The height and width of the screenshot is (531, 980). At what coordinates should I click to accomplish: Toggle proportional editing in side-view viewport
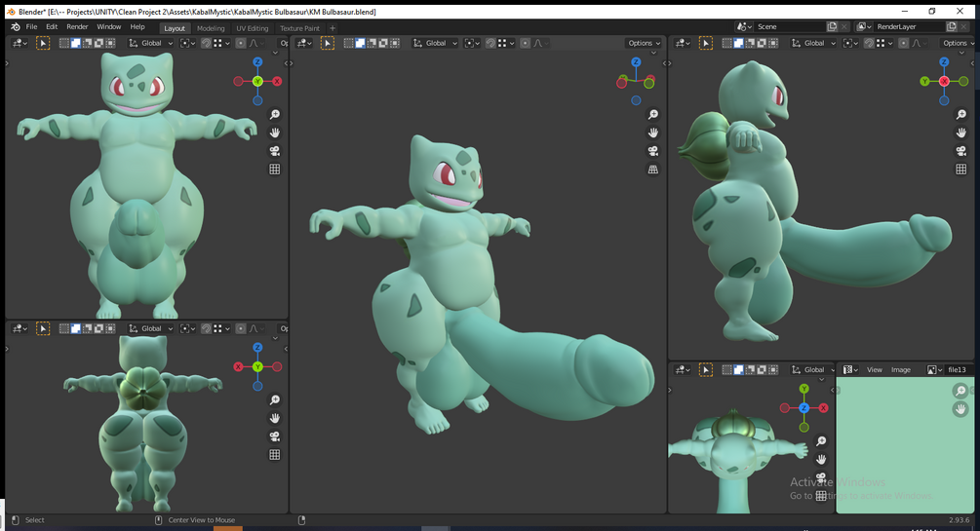point(903,43)
